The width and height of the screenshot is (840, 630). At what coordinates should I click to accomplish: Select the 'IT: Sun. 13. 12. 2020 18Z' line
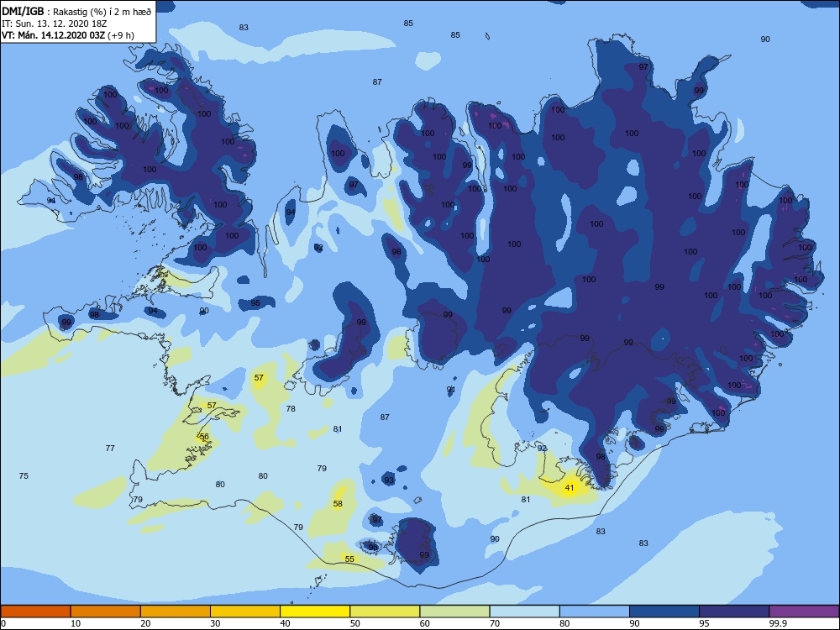(x=54, y=24)
